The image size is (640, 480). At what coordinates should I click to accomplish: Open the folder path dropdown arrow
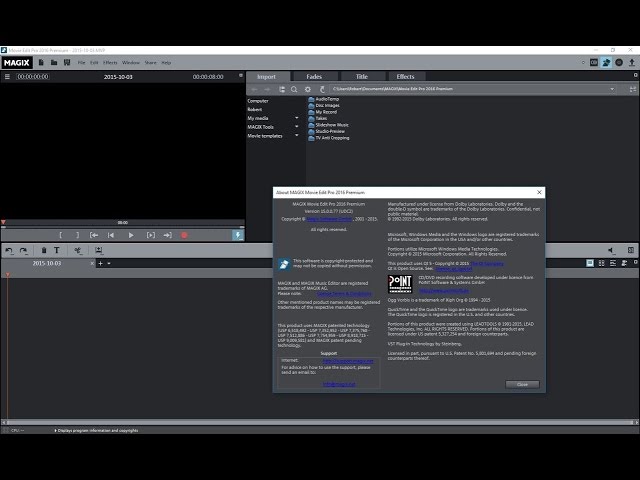tap(612, 89)
